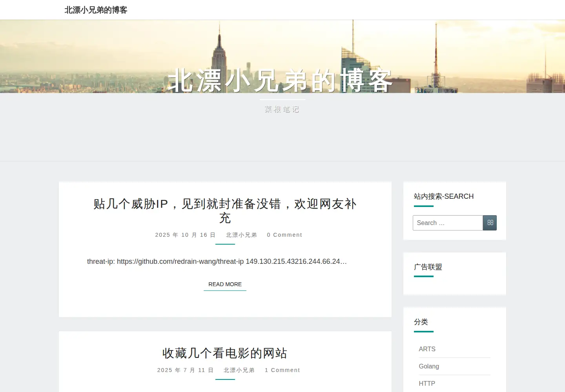The image size is (565, 392).
Task: Click the 广告联盟 widget heading
Action: [x=428, y=267]
